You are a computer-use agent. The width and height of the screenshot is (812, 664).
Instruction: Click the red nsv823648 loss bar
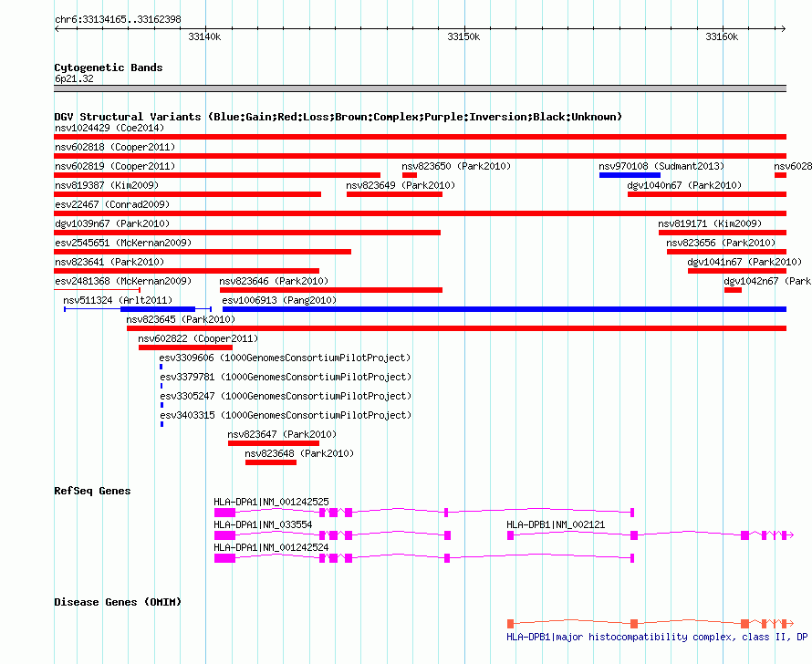pyautogui.click(x=271, y=462)
